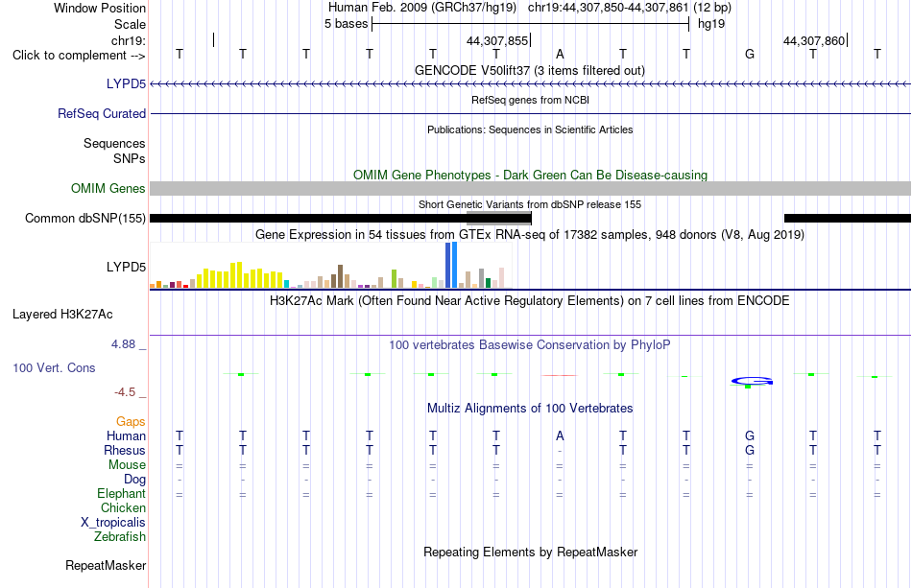Click the 4.88 PhyloP upper scale value
The height and width of the screenshot is (588, 912).
(123, 344)
